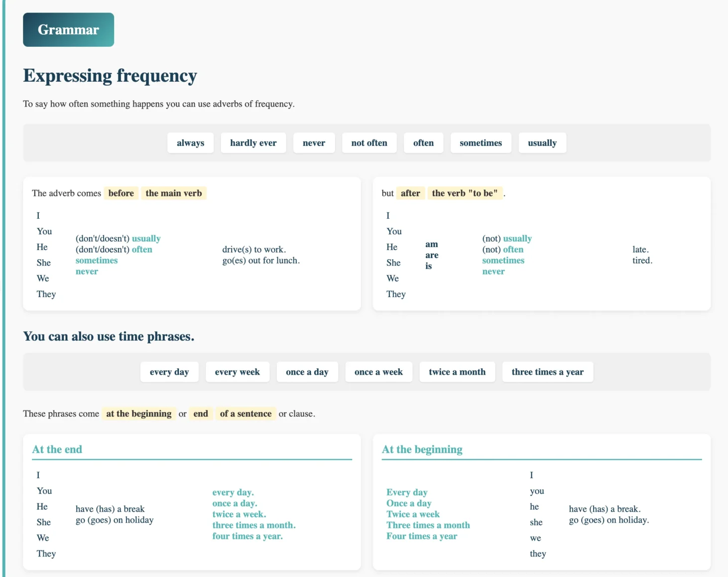This screenshot has height=577, width=728.
Task: Click the verb "is" in the to be card
Action: pyautogui.click(x=429, y=266)
